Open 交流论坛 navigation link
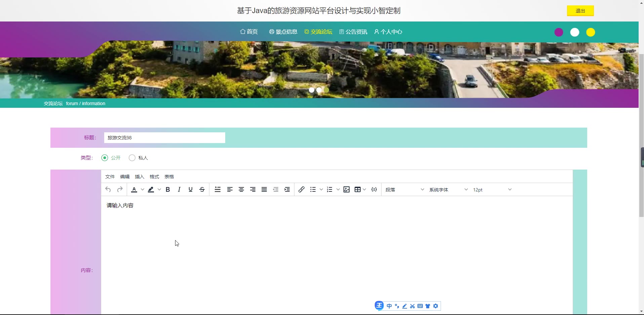Viewport: 644px width, 315px height. 318,32
